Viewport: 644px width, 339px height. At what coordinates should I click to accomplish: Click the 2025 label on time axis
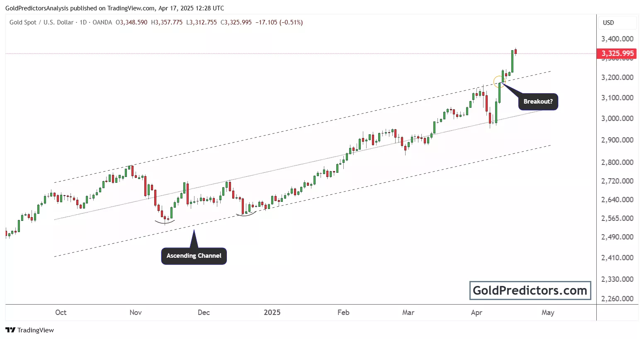pyautogui.click(x=272, y=312)
